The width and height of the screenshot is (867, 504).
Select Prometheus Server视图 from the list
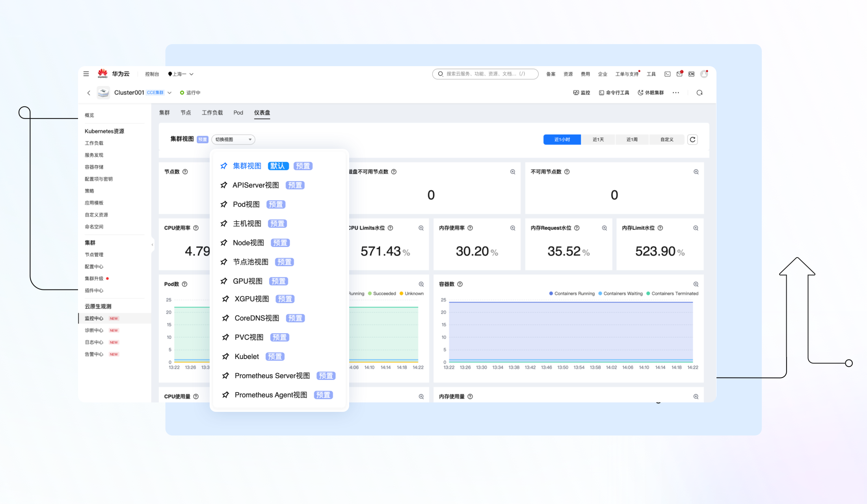(272, 376)
